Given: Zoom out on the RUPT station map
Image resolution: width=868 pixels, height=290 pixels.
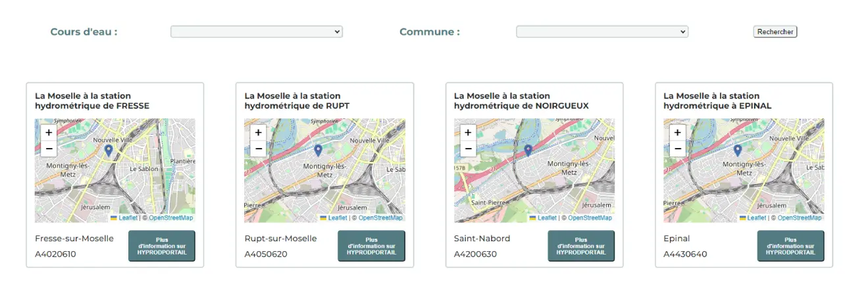Looking at the screenshot, I should tap(259, 149).
